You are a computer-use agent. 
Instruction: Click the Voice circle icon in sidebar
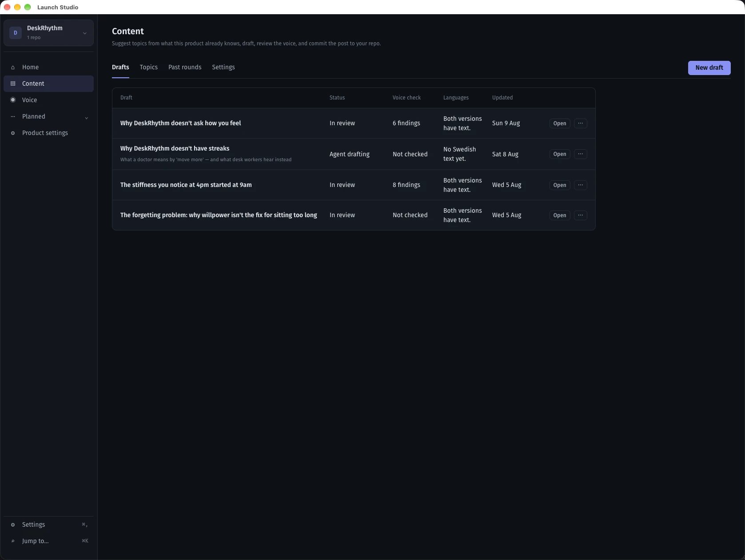point(13,100)
